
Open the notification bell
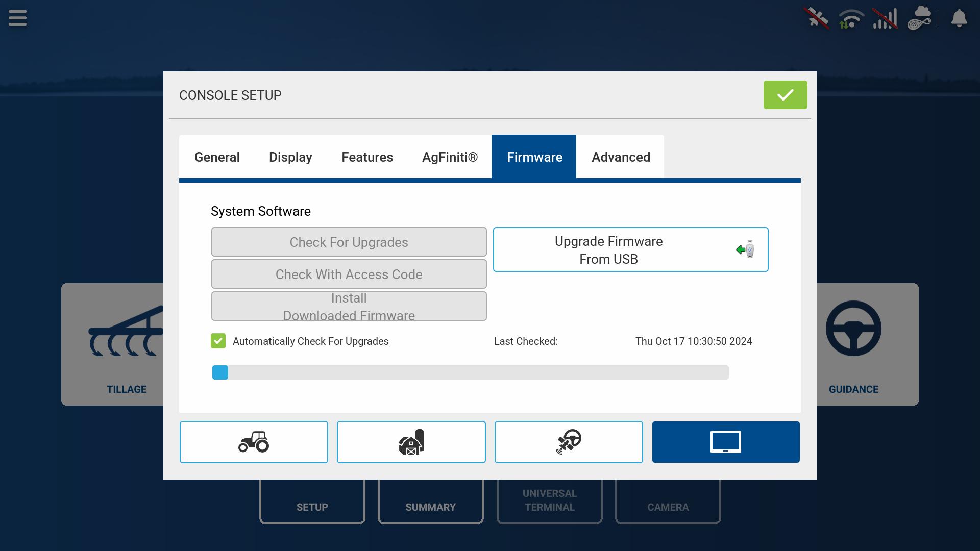pos(958,18)
